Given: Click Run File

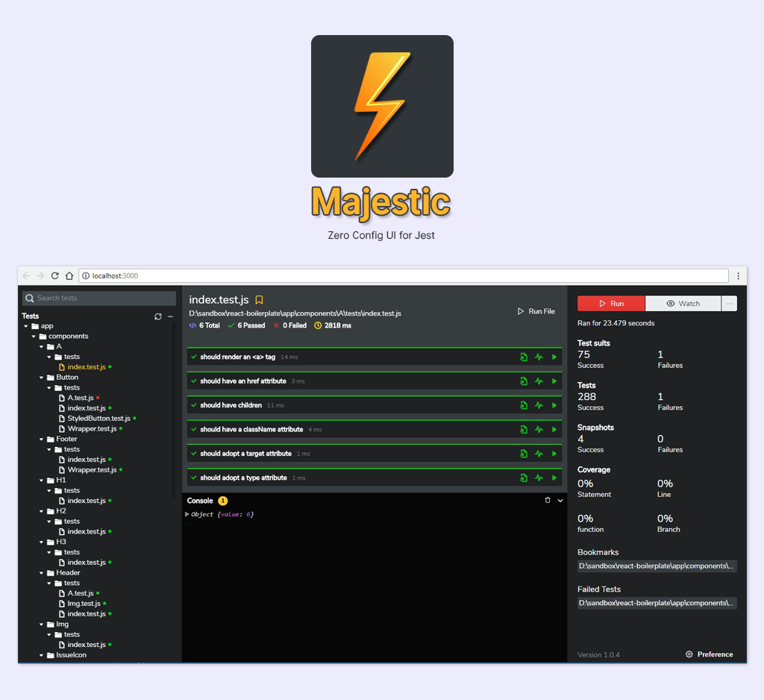Looking at the screenshot, I should [536, 311].
